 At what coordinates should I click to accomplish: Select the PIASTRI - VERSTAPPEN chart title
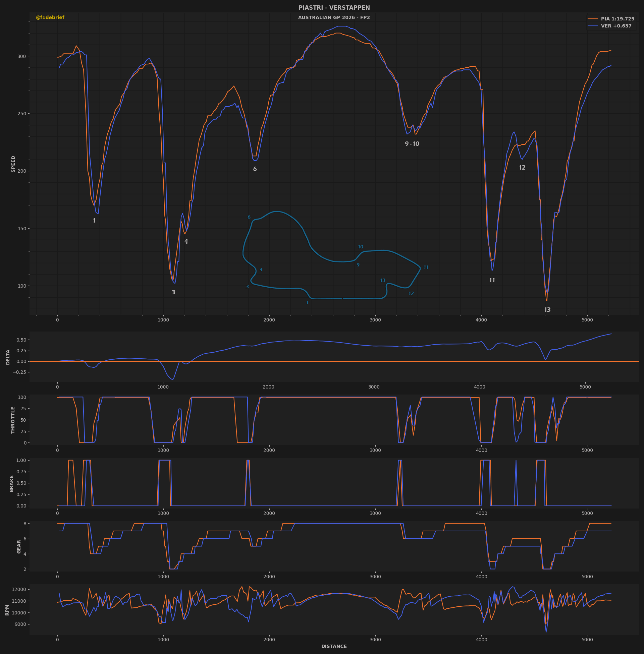[334, 8]
